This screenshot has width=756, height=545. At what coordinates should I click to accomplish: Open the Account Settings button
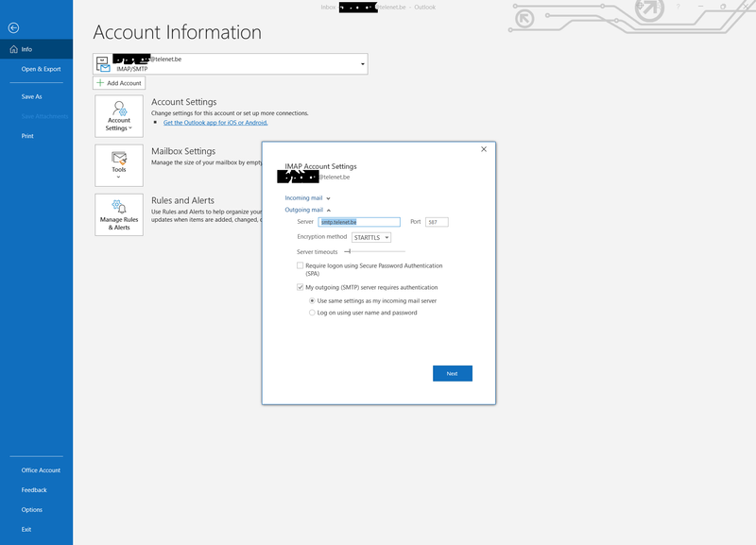pos(119,115)
